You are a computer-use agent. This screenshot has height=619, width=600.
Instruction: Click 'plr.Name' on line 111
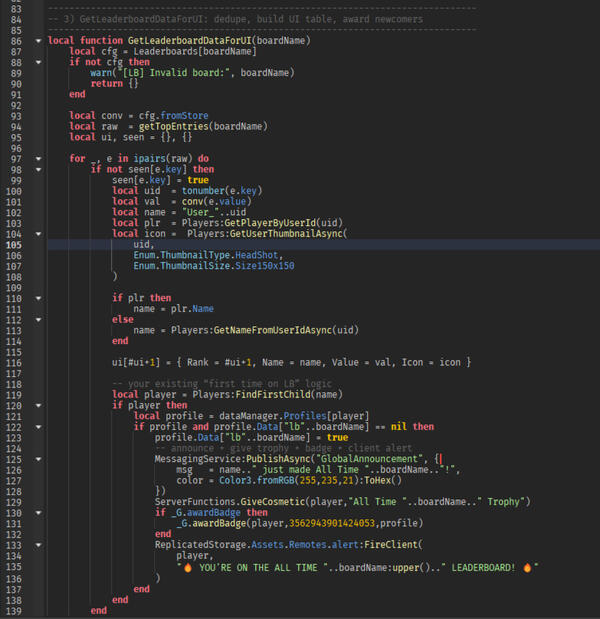click(x=192, y=309)
